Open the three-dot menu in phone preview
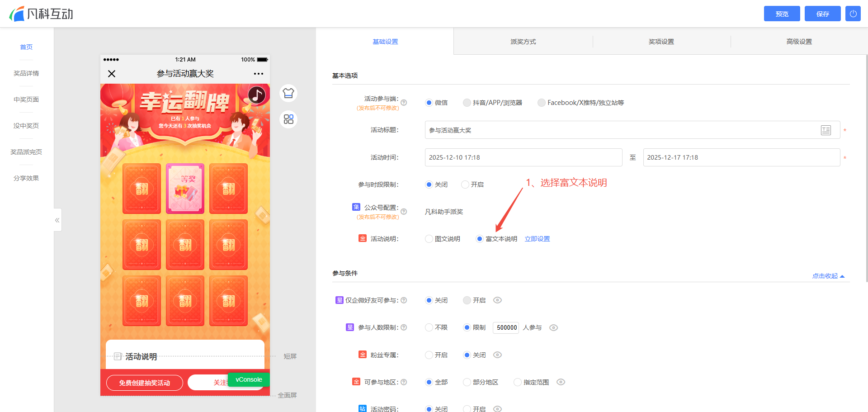 259,74
